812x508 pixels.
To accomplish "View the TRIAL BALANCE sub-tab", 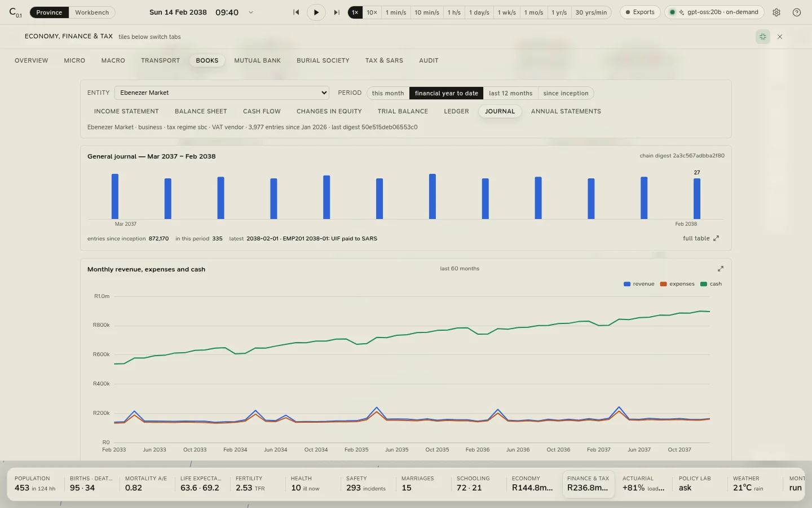I will 403,111.
